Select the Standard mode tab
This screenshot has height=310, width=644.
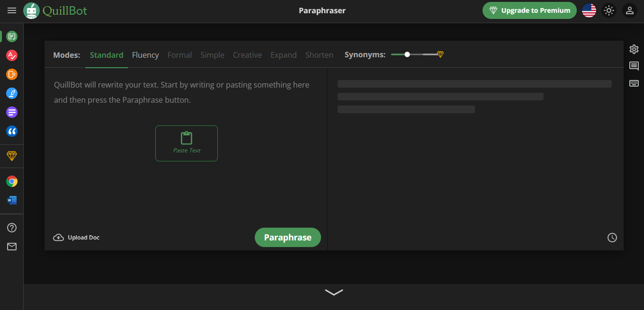point(107,55)
